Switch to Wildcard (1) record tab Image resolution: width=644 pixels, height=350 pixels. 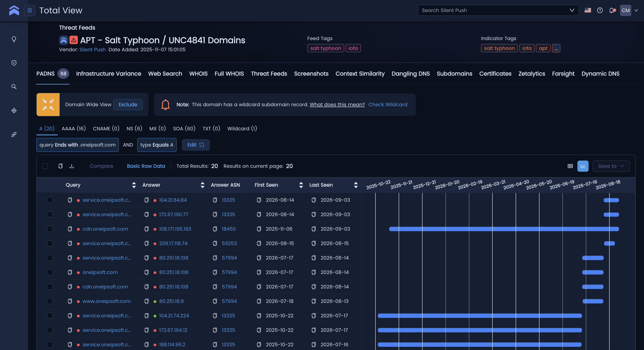[x=242, y=129]
